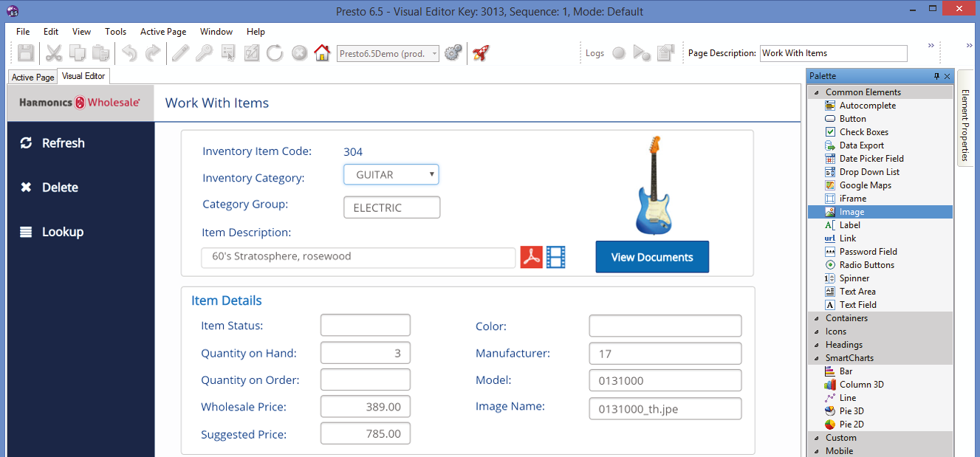This screenshot has width=980, height=457.
Task: Click the Color input field
Action: [x=665, y=326]
